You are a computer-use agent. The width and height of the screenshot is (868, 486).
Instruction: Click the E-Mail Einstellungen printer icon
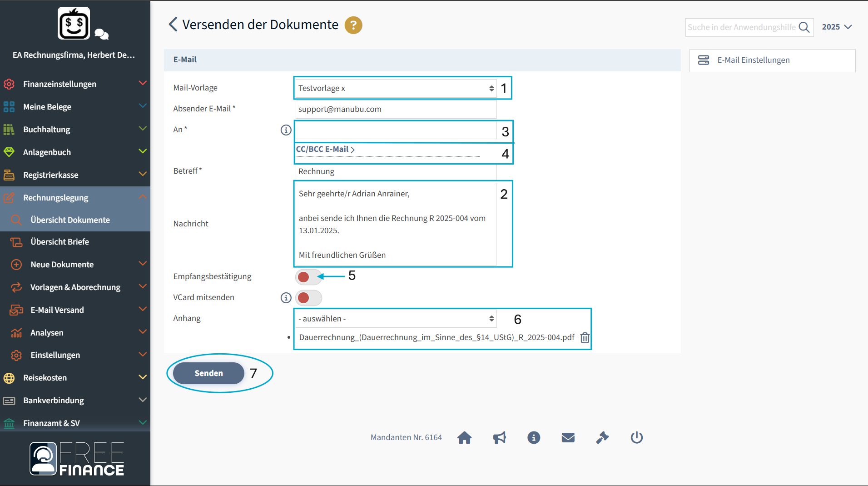click(x=704, y=60)
